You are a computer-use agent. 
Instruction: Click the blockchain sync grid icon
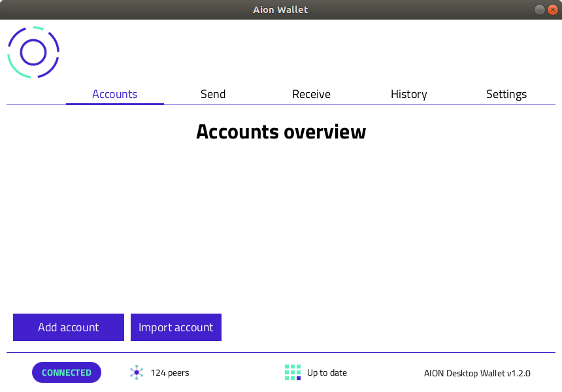(x=293, y=372)
